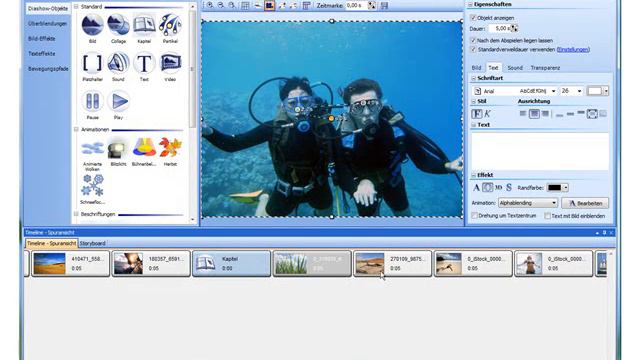Toggle the grid icon in preview toolbar
Viewport: 640px width, 360px height.
coord(245,5)
